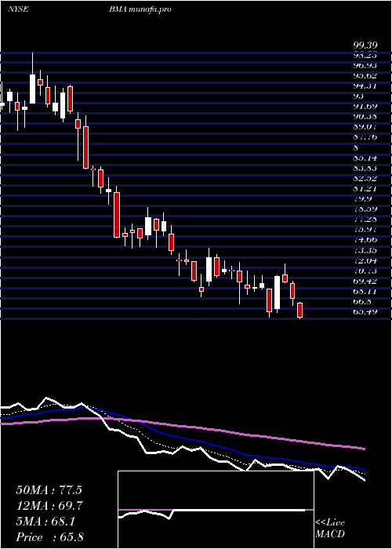The width and height of the screenshot is (392, 549).
Task: Click the 50MA : 77.5 readout
Action: [49, 490]
